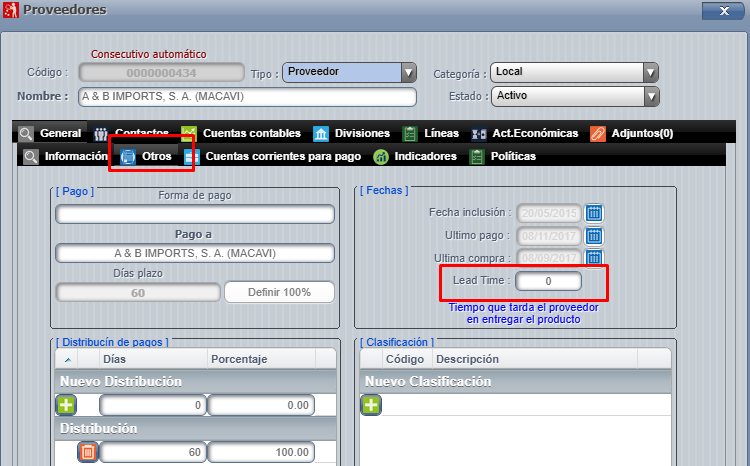Click the Ultimo pago date field
The width and height of the screenshot is (750, 466).
pos(549,236)
